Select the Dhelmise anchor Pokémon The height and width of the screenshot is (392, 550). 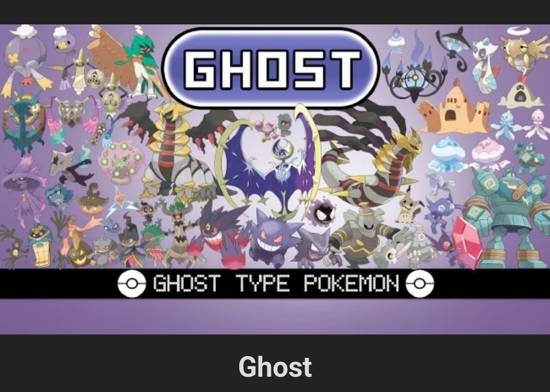point(24,123)
